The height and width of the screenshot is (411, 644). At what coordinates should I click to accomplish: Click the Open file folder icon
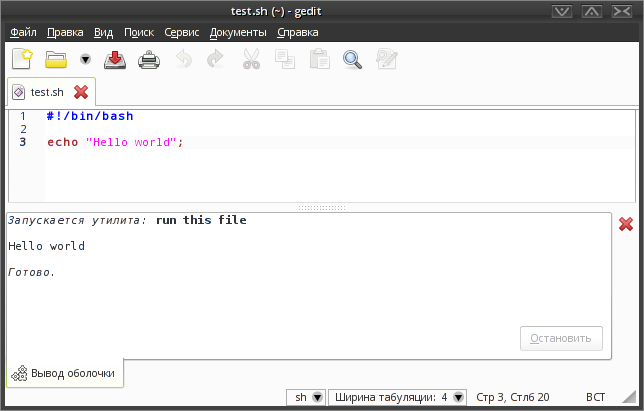point(56,60)
